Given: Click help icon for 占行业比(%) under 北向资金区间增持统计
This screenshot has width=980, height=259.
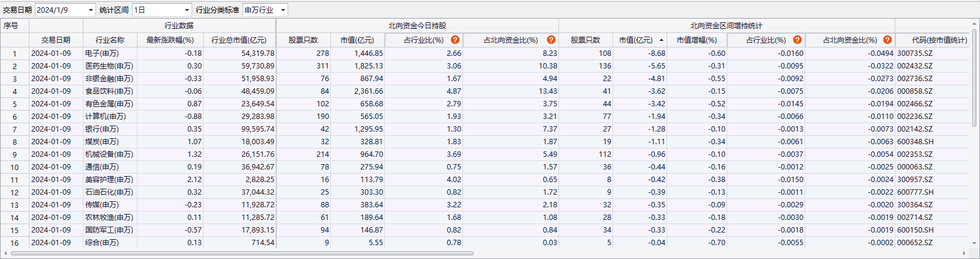Looking at the screenshot, I should 797,40.
